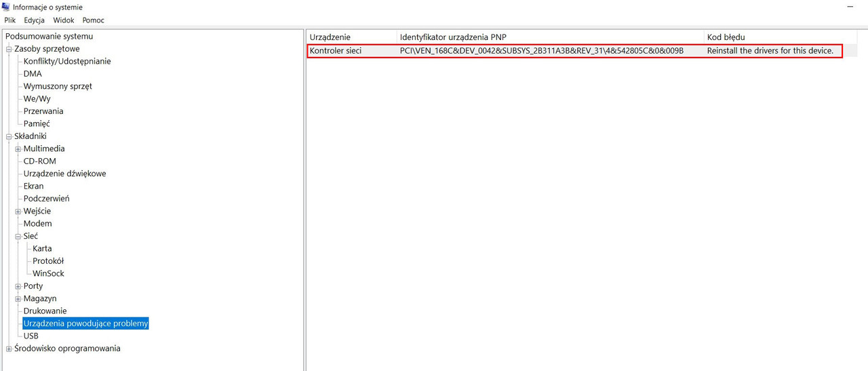The width and height of the screenshot is (868, 371).
Task: Open the Pomoc menu
Action: tap(94, 20)
